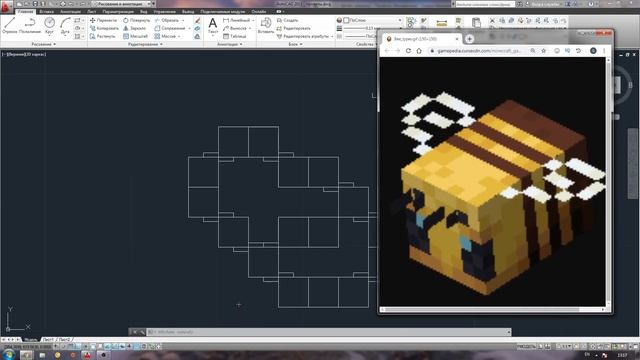Screen dimensions: 640x360
Task: Click the Вставить block insert tool
Action: (x=266, y=25)
